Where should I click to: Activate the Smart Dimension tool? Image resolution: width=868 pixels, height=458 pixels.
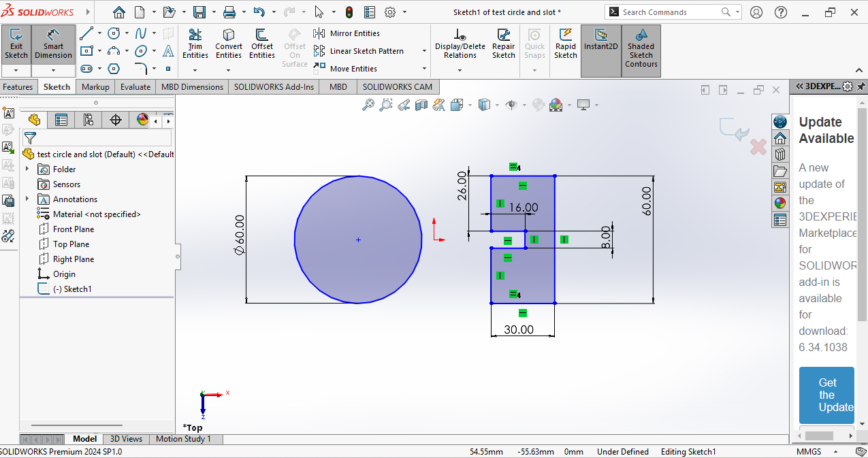pyautogui.click(x=53, y=44)
